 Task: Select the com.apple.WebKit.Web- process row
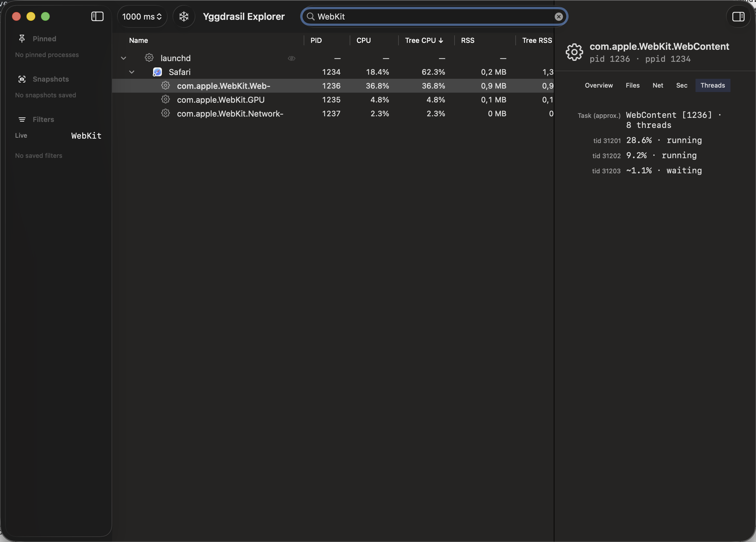tap(333, 86)
